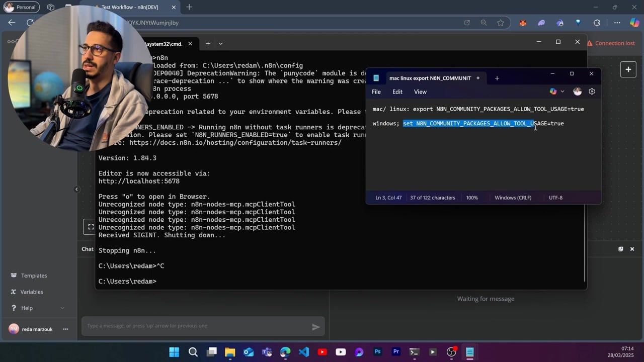The height and width of the screenshot is (362, 644).
Task: Click the task-runners docs URL in terminal
Action: click(x=235, y=143)
